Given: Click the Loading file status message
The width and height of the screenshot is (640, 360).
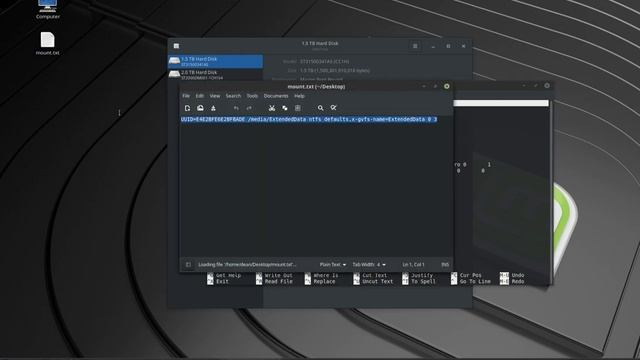Looking at the screenshot, I should coord(247,264).
